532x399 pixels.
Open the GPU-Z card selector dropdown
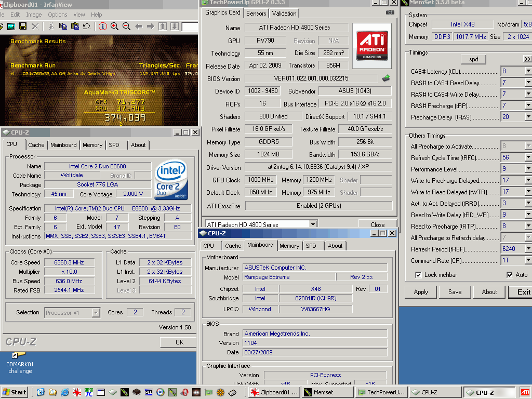pos(313,224)
